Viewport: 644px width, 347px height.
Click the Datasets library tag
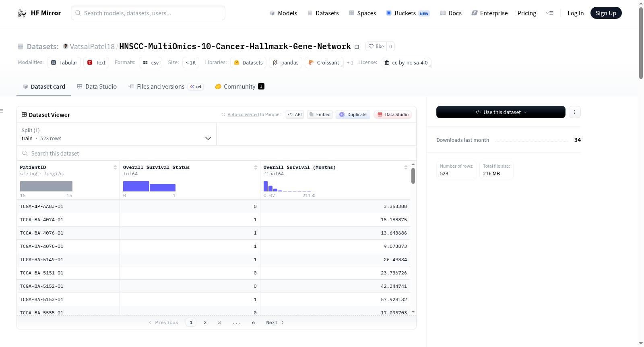point(248,62)
